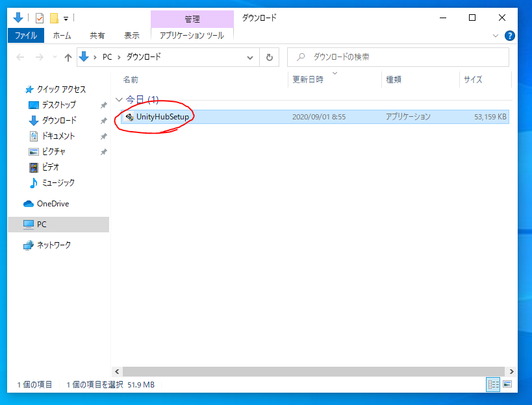Sort by the サイズ column header

coord(473,80)
